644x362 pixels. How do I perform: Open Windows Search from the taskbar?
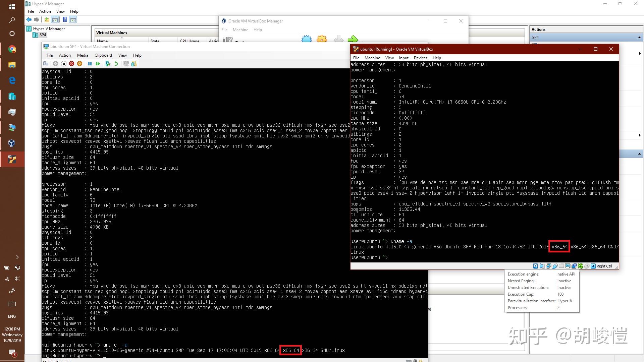coord(12,20)
